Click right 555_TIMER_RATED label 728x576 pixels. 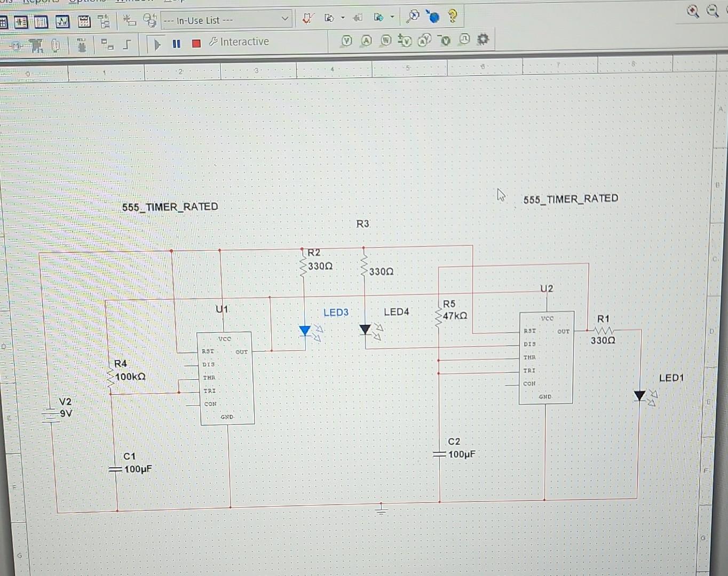coord(571,199)
